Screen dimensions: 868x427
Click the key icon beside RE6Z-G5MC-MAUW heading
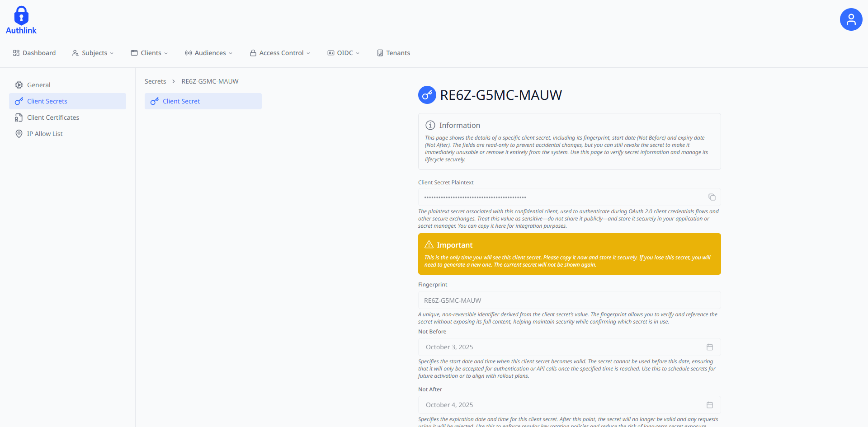(x=427, y=95)
